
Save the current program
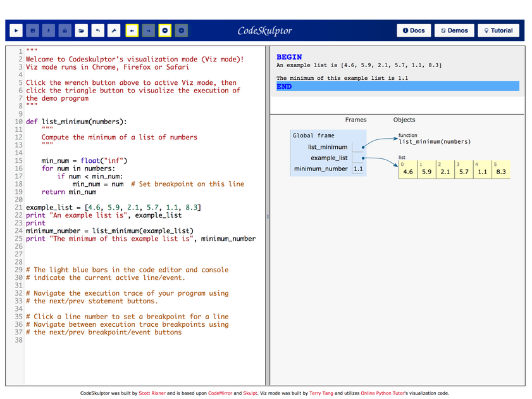pyautogui.click(x=32, y=30)
